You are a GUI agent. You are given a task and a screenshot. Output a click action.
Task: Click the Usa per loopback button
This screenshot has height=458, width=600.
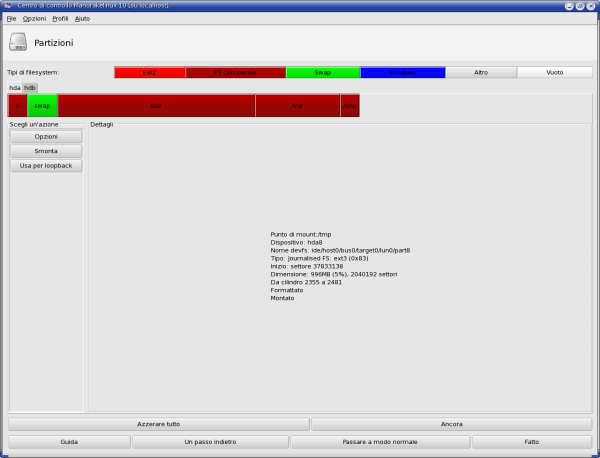(46, 165)
